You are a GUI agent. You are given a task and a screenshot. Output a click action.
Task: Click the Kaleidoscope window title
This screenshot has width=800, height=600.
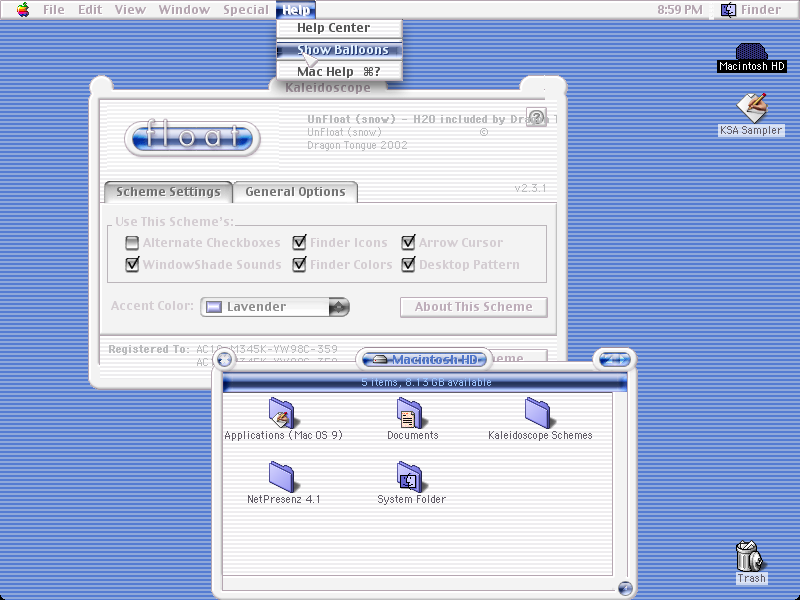pyautogui.click(x=328, y=88)
